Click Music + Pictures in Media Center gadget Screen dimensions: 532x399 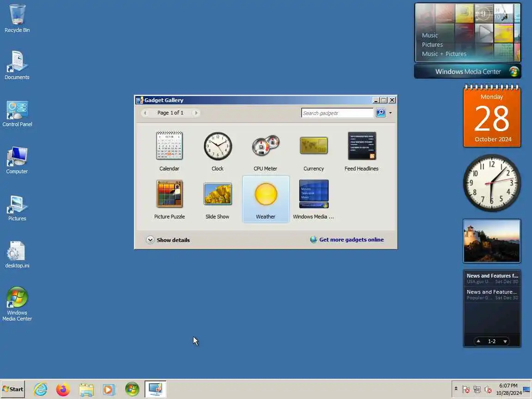pos(444,54)
